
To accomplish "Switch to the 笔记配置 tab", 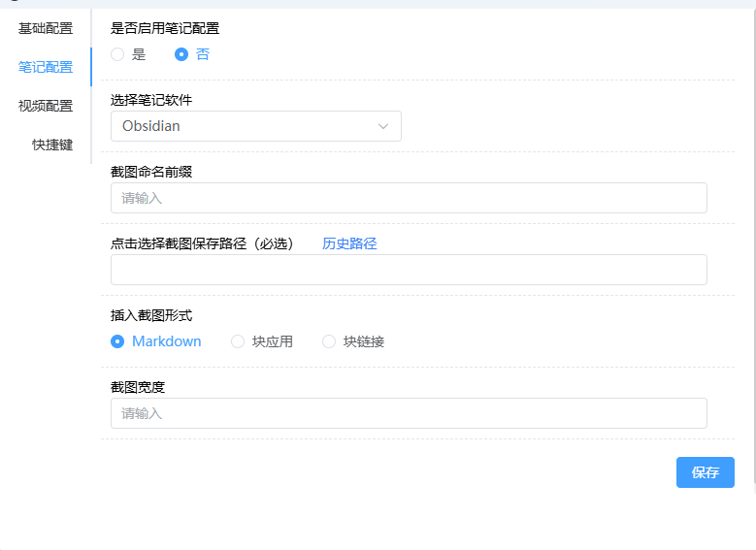I will click(x=46, y=67).
